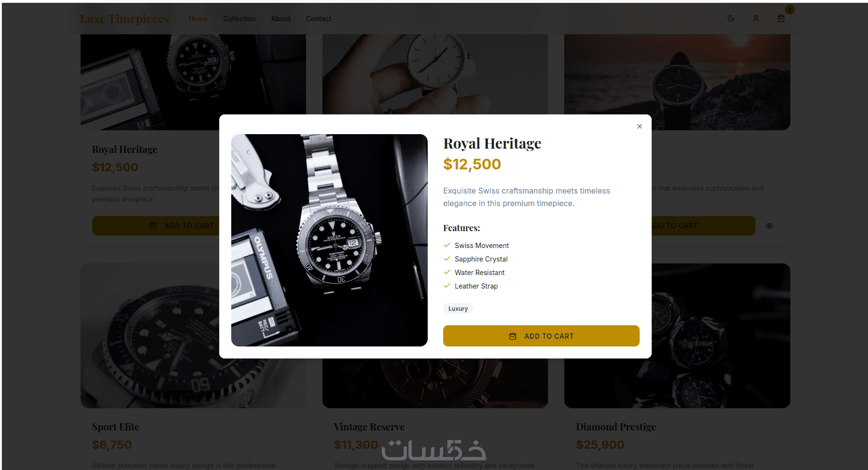Click the Sapphire Crystal checkmark icon
Viewport: 868px width, 470px height.
pos(447,259)
